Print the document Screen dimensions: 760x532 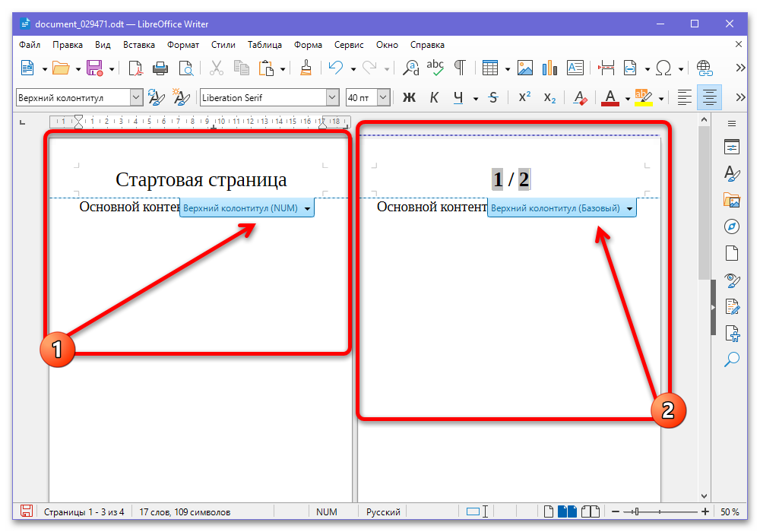click(x=160, y=68)
